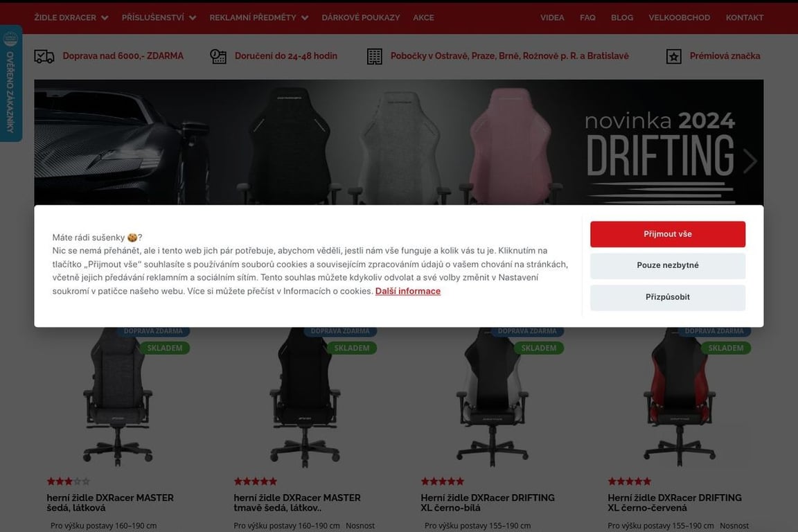Open 'herní židle DXRacer MASTER tmavě šedá' title
This screenshot has height=532, width=798.
pos(297,502)
